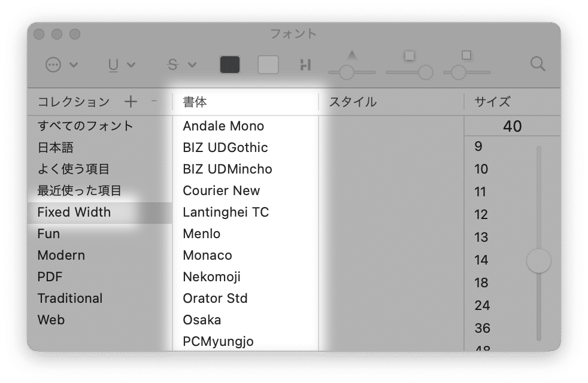Select the Fixed Width collection

pyautogui.click(x=100, y=212)
